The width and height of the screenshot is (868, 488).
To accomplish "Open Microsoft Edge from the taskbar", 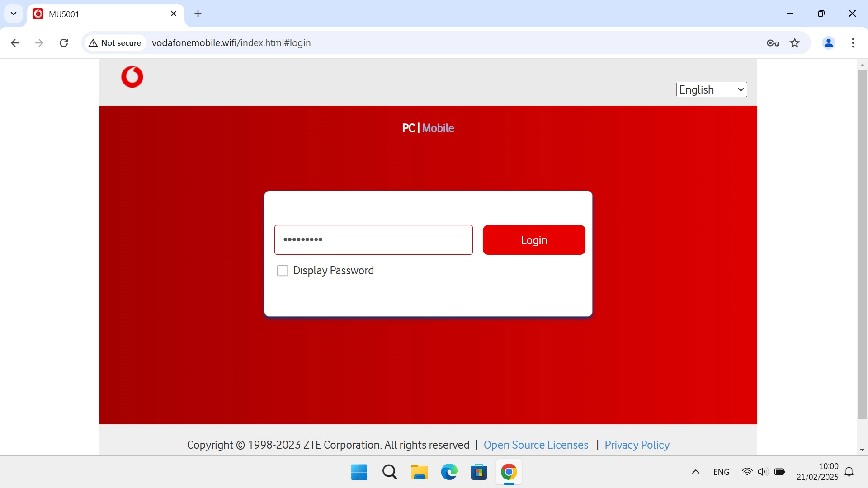I will click(x=449, y=472).
